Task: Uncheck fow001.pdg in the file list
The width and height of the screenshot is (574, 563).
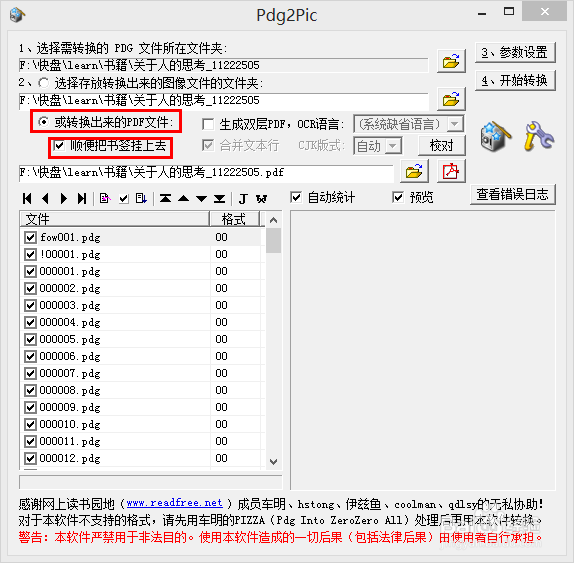Action: (30, 237)
